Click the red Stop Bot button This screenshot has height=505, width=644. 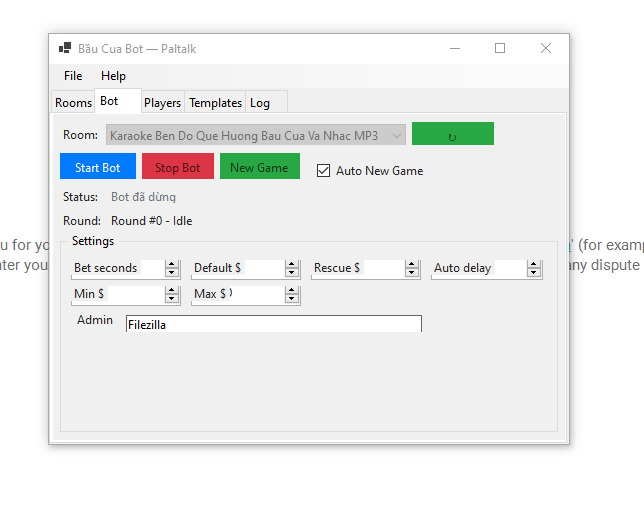tap(178, 166)
